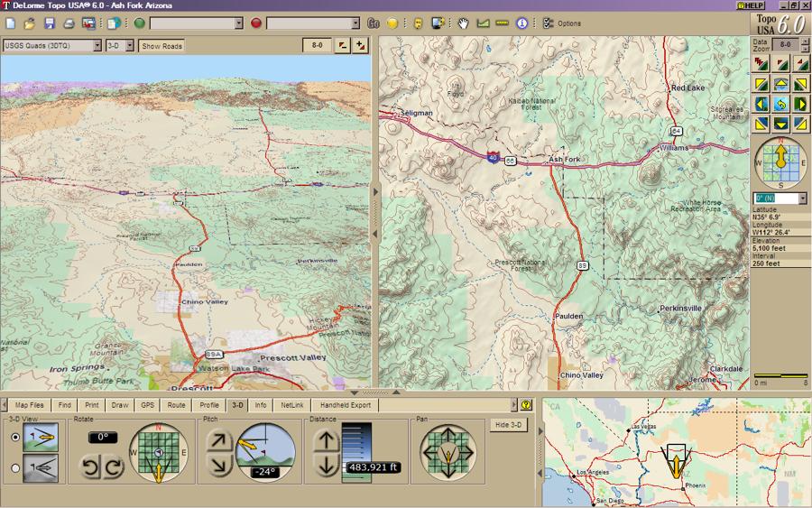Click the Show Roads button
Image resolution: width=812 pixels, height=508 pixels.
pos(161,45)
